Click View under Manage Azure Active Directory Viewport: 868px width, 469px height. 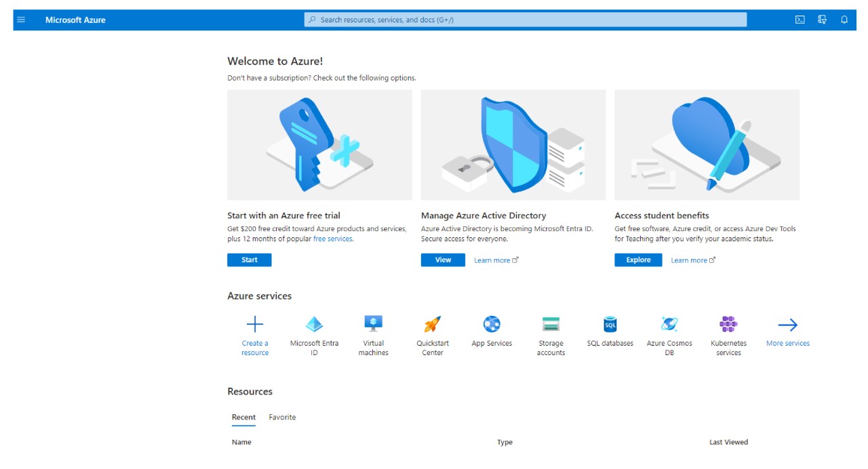point(443,260)
